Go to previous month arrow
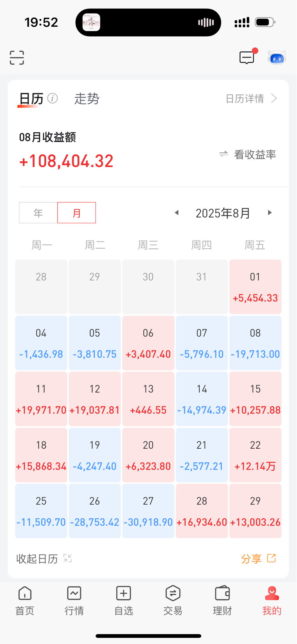The width and height of the screenshot is (297, 644). tap(177, 213)
